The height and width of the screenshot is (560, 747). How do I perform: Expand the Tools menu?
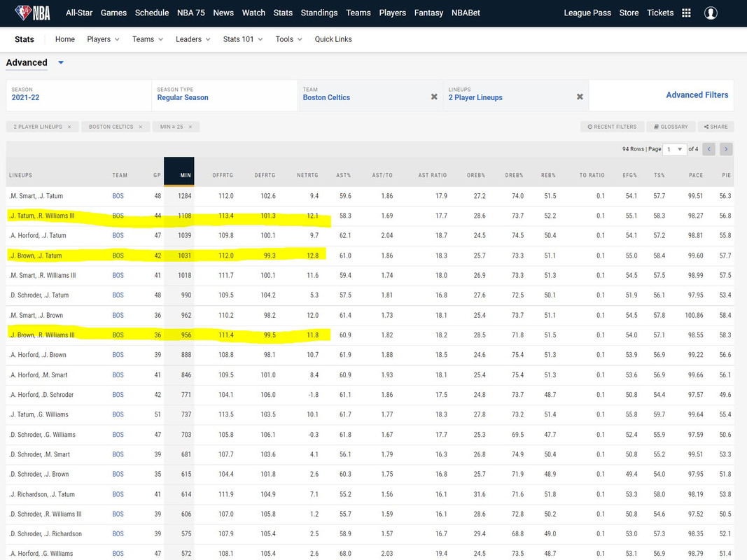(x=288, y=39)
